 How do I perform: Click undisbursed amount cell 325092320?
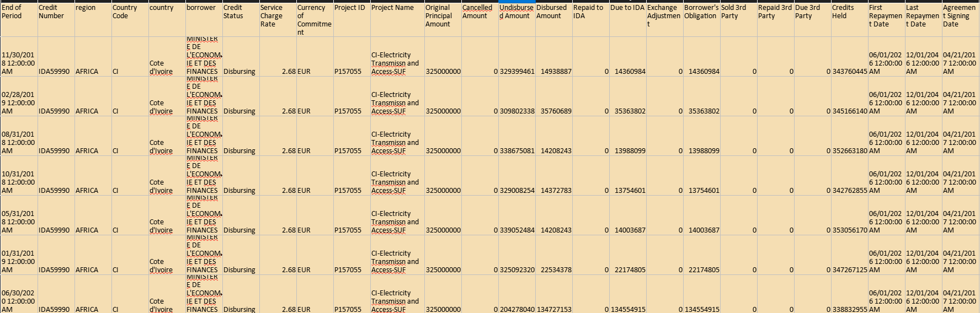pos(516,255)
